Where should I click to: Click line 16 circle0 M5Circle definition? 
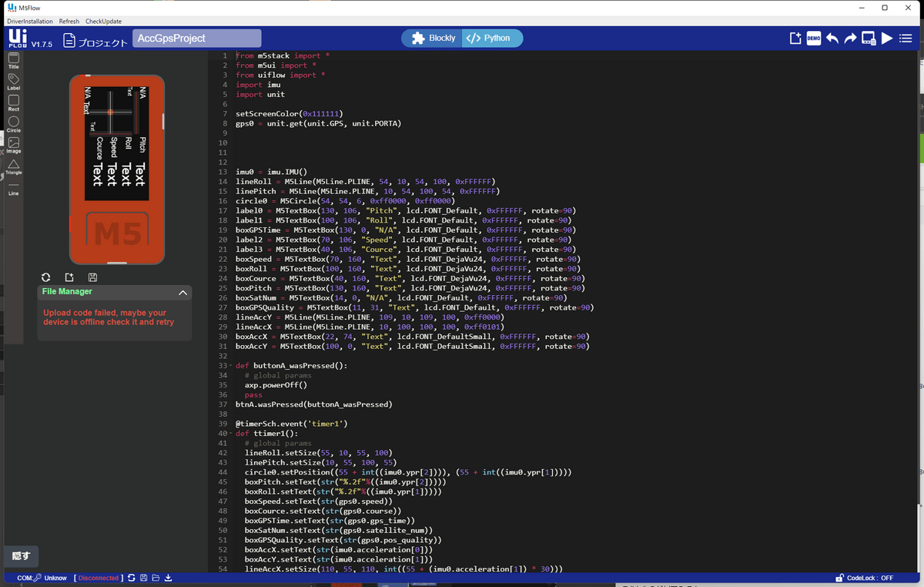pyautogui.click(x=345, y=201)
